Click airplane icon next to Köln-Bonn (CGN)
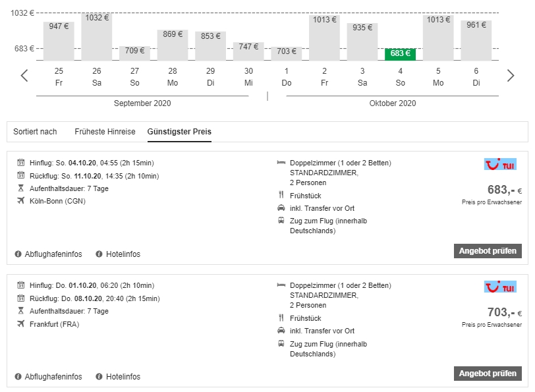The image size is (535, 392). pos(20,201)
